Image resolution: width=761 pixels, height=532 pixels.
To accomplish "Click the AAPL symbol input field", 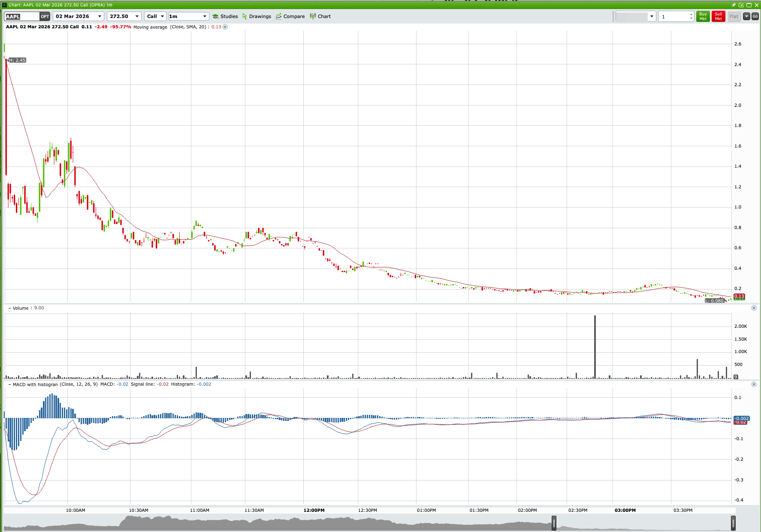I will click(21, 16).
